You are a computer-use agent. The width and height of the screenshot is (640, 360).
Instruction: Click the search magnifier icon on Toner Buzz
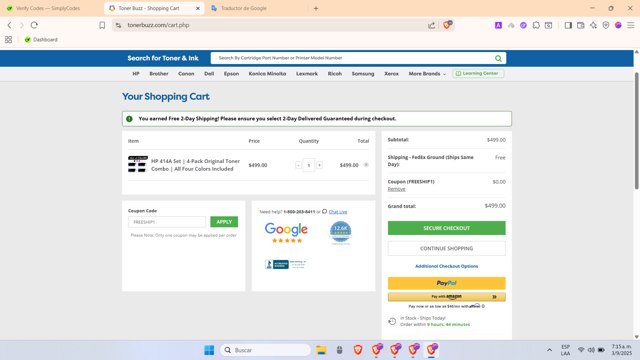pyautogui.click(x=498, y=58)
